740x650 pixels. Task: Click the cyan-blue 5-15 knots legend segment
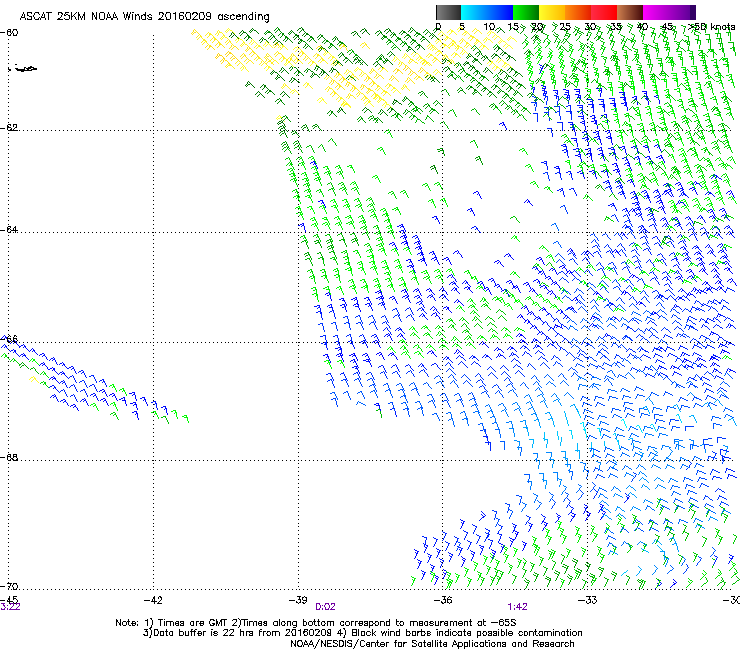pyautogui.click(x=487, y=12)
